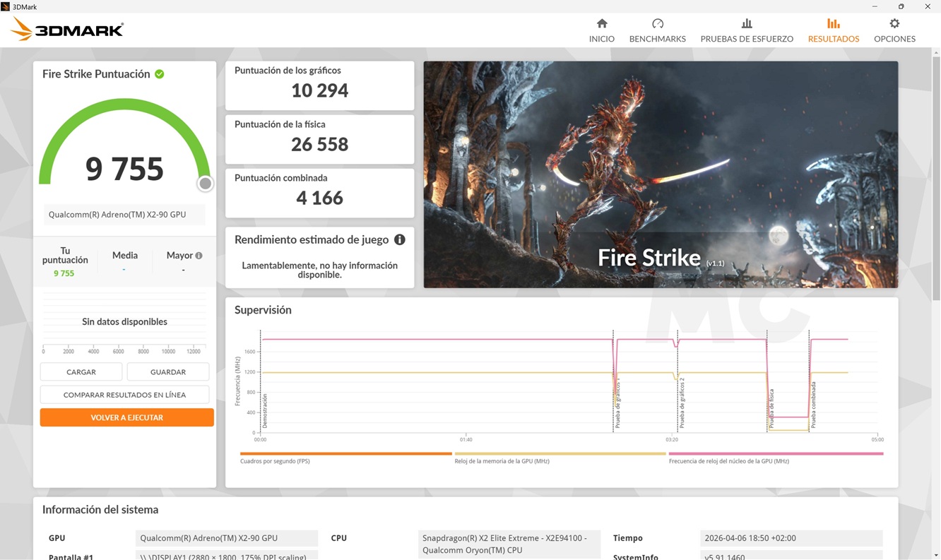Click the CARGAR button
This screenshot has width=941, height=560.
81,371
